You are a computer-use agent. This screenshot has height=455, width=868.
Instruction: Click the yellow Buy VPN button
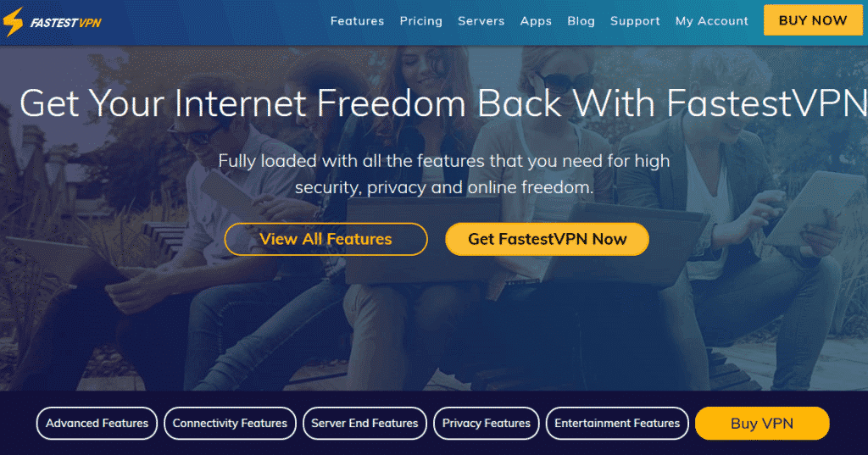click(762, 424)
